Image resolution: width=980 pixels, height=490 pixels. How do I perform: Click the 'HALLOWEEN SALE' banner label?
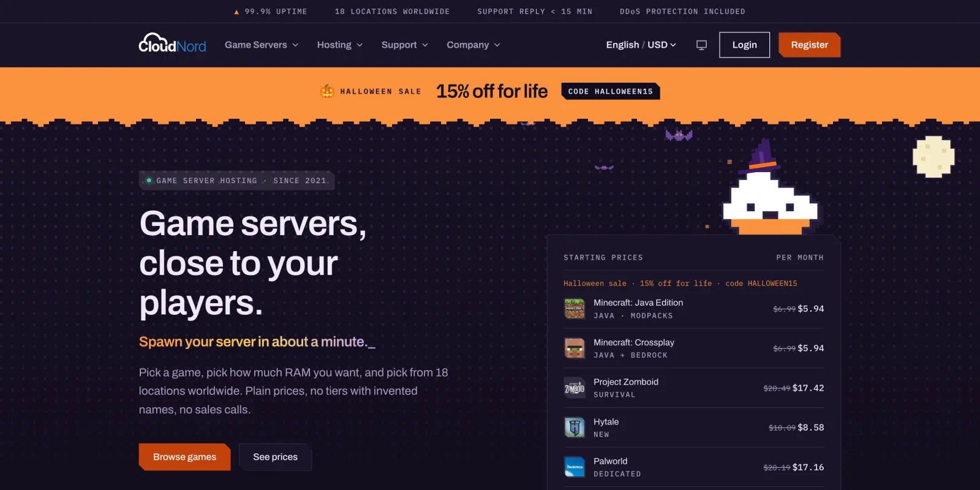pos(380,91)
